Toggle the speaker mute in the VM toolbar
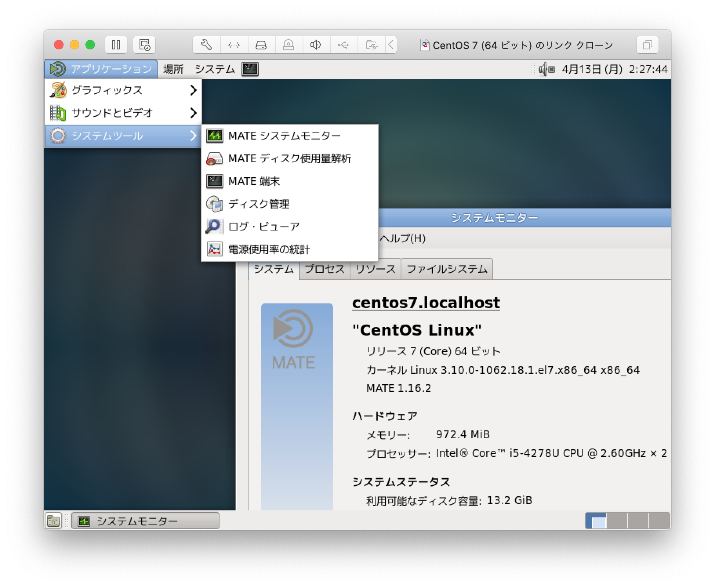 (316, 44)
